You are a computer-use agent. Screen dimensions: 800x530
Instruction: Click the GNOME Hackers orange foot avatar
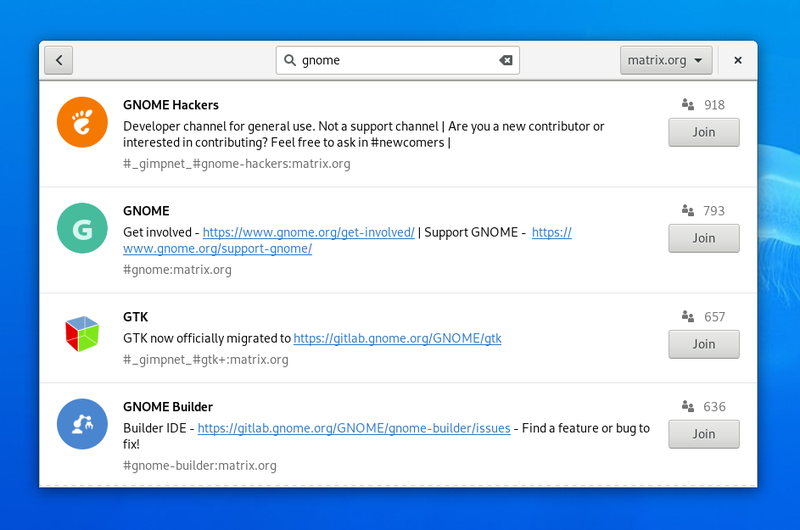click(82, 122)
